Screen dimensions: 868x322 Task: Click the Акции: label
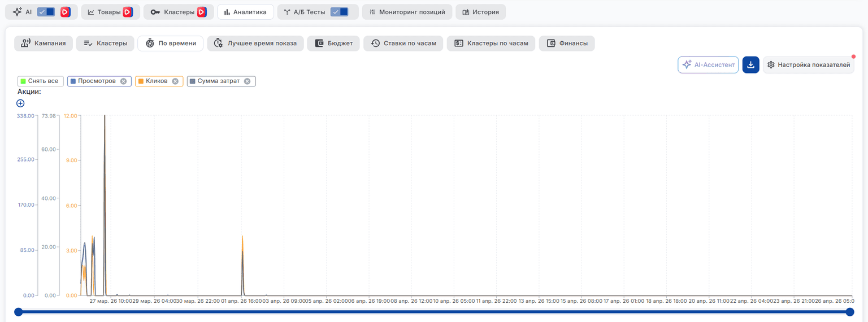[29, 92]
